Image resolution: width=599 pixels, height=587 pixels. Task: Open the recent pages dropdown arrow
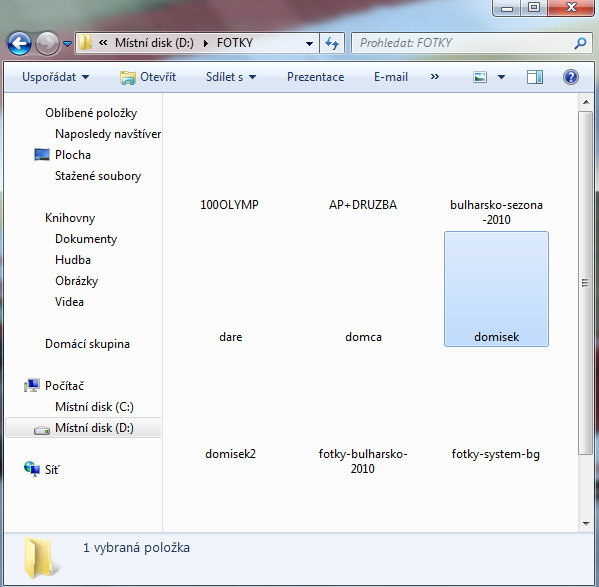click(x=68, y=44)
